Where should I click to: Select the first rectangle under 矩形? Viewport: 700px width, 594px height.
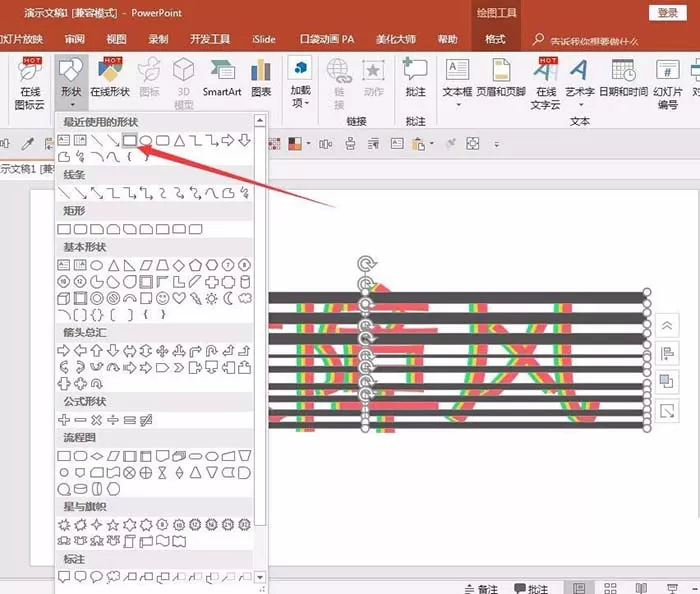click(x=64, y=229)
